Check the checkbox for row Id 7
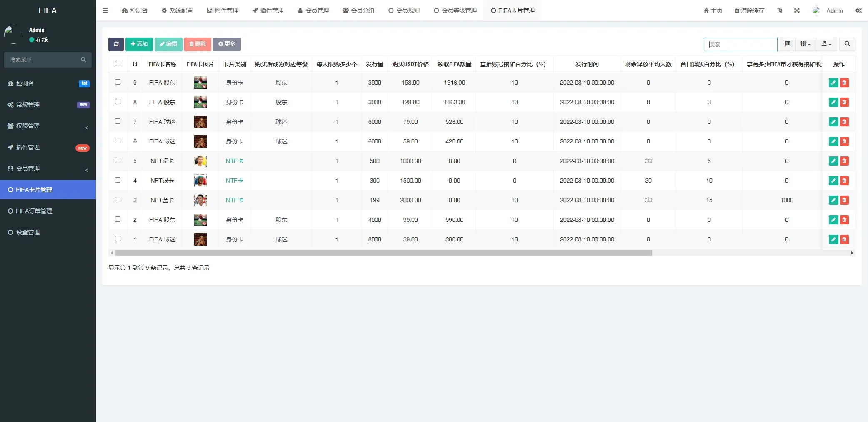The width and height of the screenshot is (868, 422). point(118,121)
